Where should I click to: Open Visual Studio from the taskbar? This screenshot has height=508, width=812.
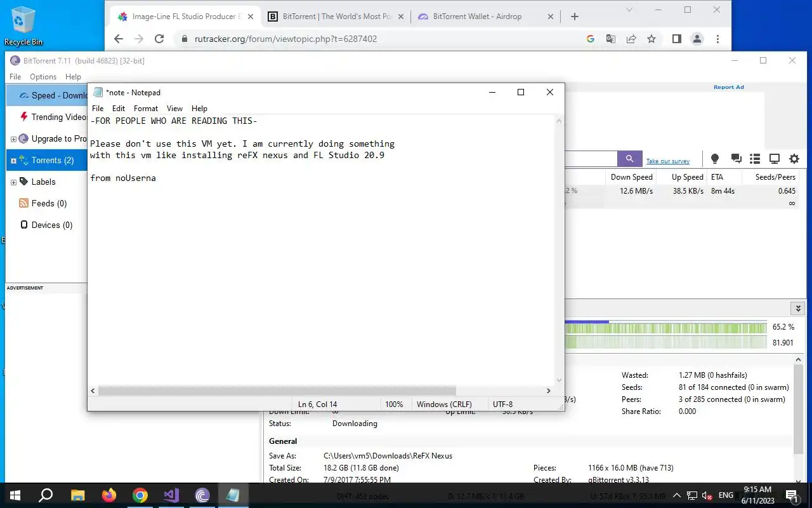point(171,495)
